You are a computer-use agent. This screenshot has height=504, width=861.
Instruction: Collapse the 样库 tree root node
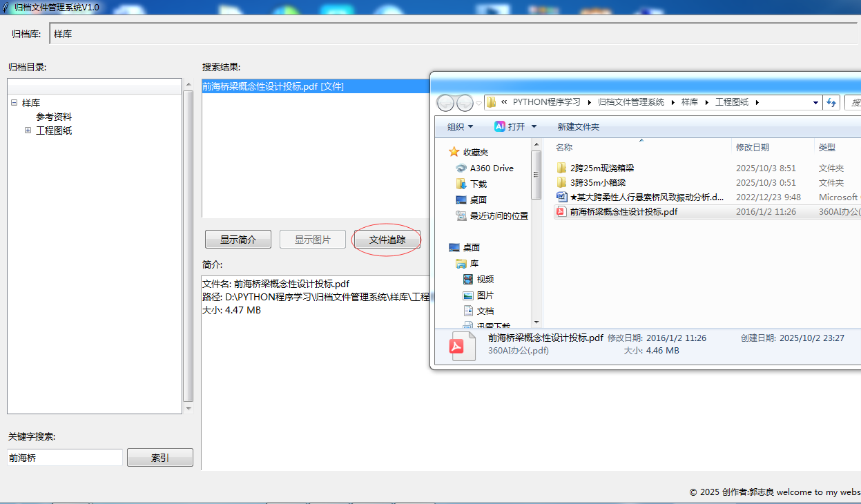coord(14,103)
